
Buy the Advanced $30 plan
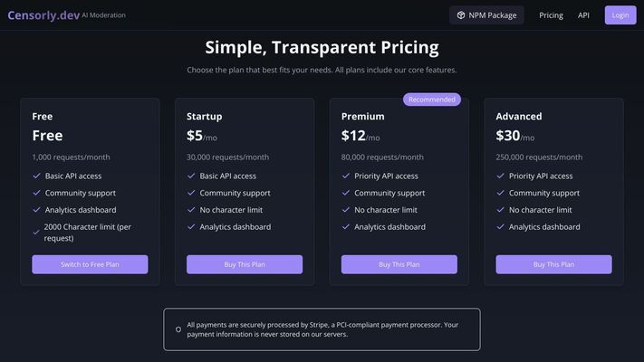(x=553, y=264)
